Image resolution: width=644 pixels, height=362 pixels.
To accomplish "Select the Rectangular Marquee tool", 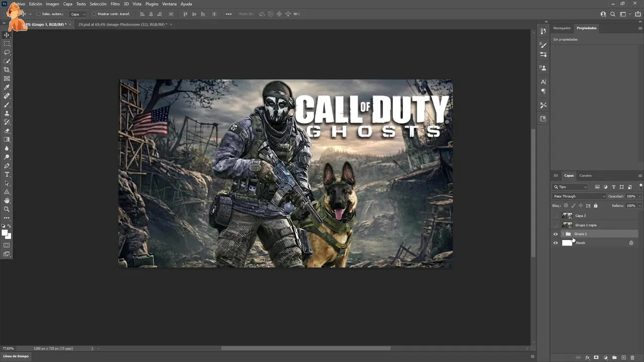I will [7, 44].
